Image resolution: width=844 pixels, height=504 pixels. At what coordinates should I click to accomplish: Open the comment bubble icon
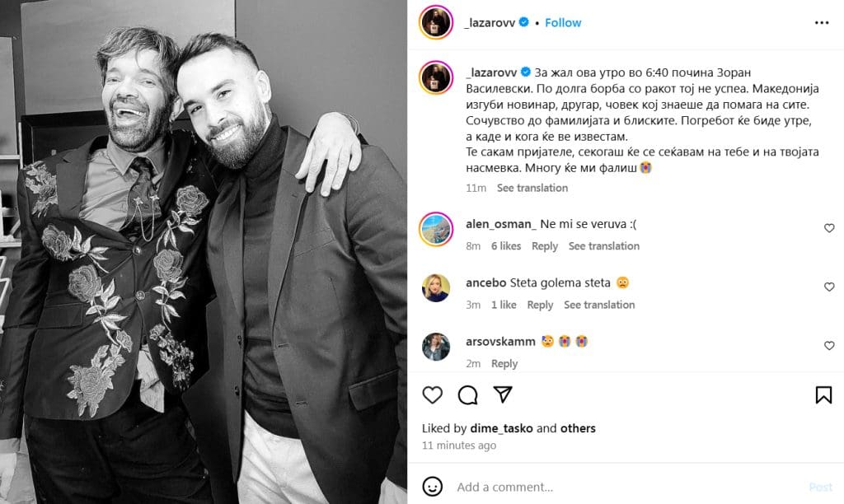[x=468, y=394]
